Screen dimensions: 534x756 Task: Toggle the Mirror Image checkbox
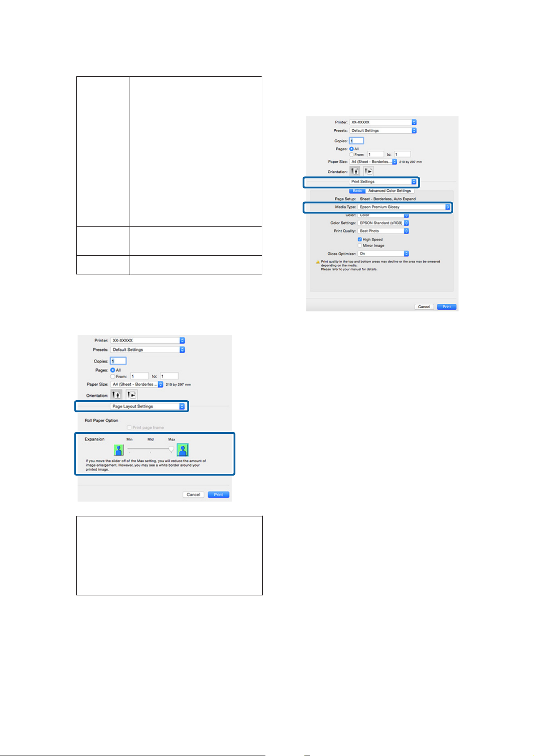[360, 245]
